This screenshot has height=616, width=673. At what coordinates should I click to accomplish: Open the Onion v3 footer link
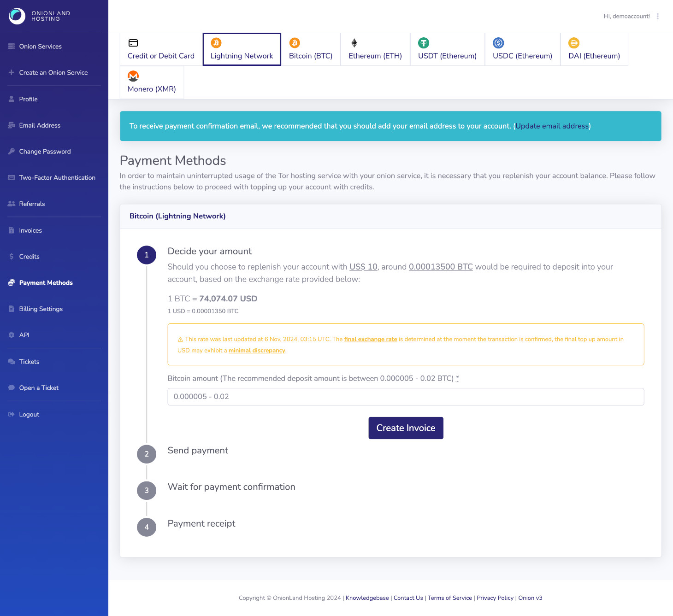click(530, 598)
